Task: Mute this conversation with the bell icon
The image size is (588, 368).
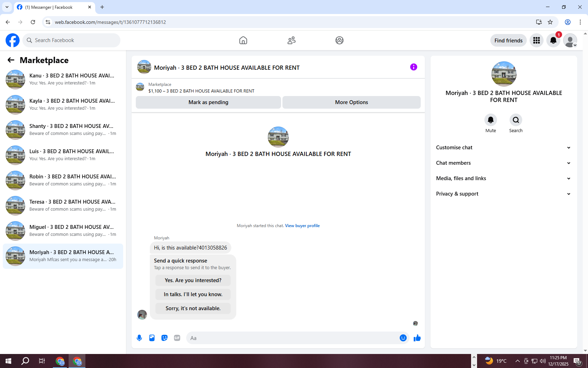Action: (x=491, y=120)
